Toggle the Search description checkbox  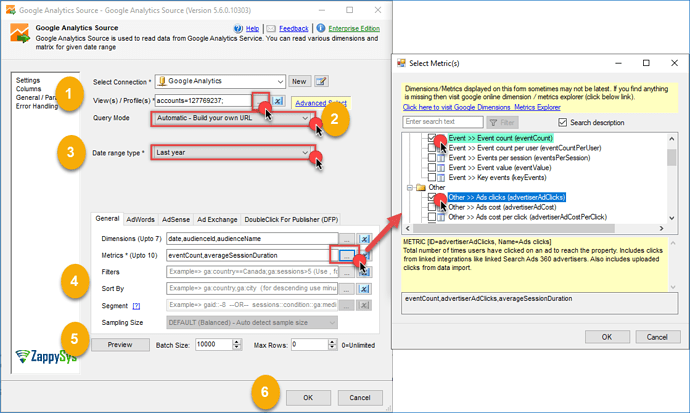coord(562,122)
